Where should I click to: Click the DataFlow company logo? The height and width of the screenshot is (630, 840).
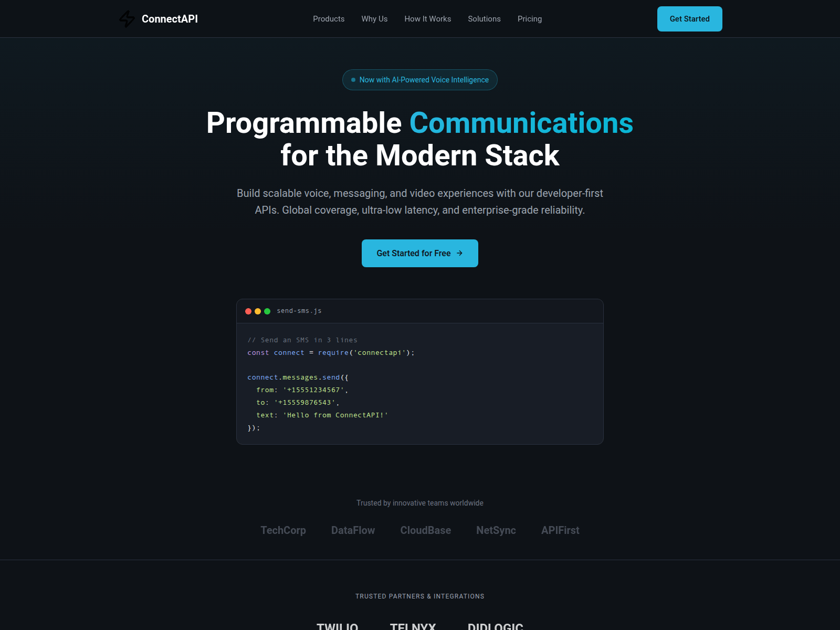[353, 530]
